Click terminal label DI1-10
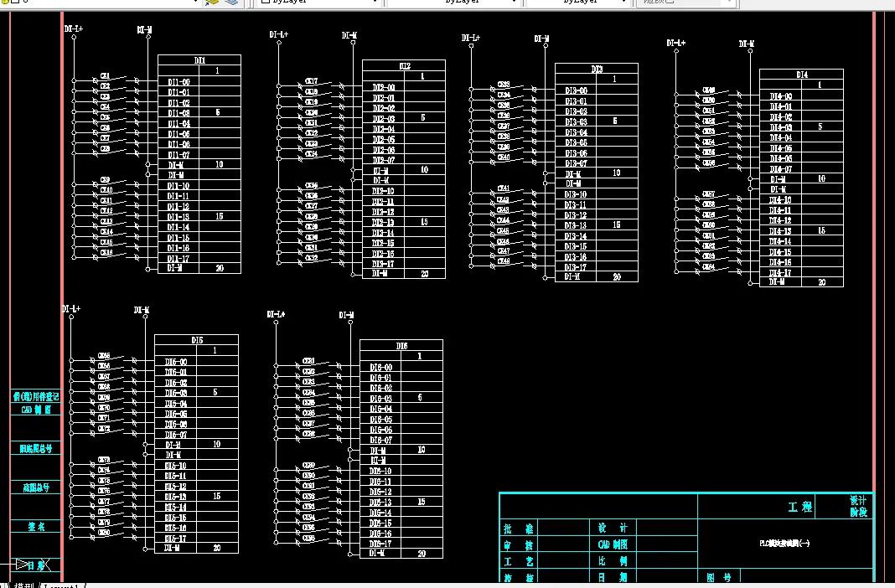This screenshot has width=895, height=588. 178,186
